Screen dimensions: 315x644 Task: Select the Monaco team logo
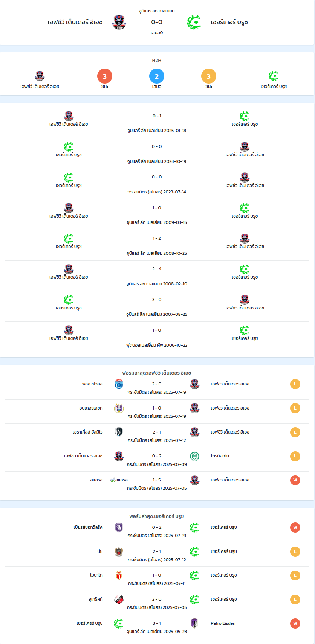[x=119, y=575]
